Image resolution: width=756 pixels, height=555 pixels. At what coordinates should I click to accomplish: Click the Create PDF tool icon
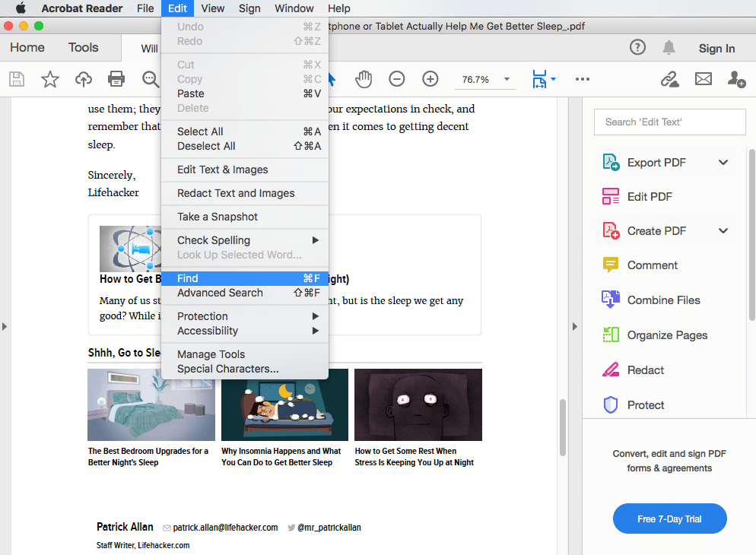click(611, 231)
